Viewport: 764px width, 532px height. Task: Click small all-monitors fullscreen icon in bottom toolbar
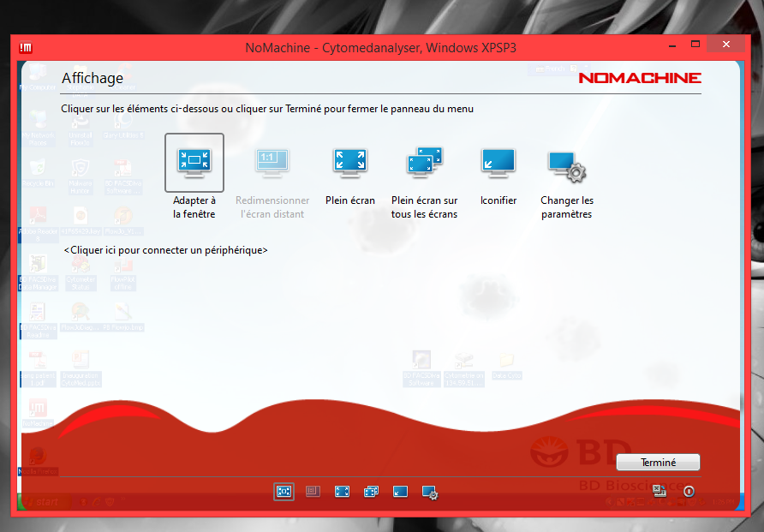tap(371, 492)
